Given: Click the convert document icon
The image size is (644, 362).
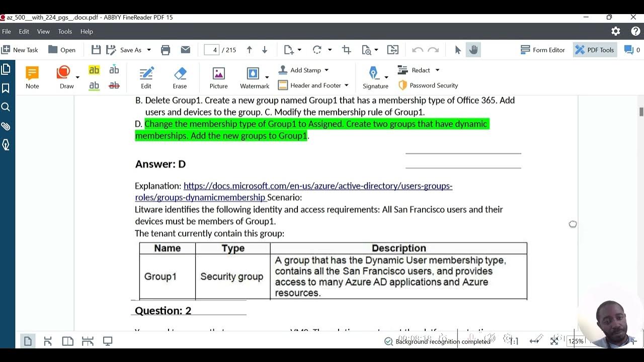Looking at the screenshot, I should 392,50.
